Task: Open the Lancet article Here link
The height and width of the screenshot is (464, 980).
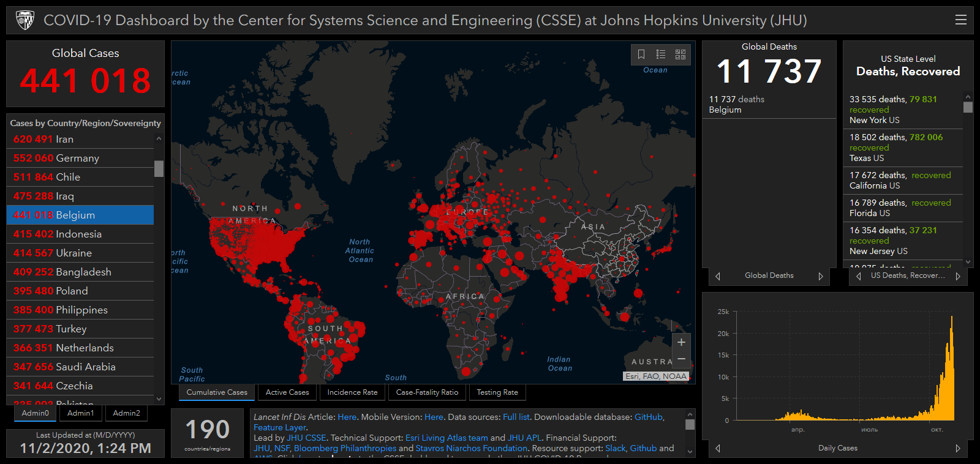Action: (347, 417)
